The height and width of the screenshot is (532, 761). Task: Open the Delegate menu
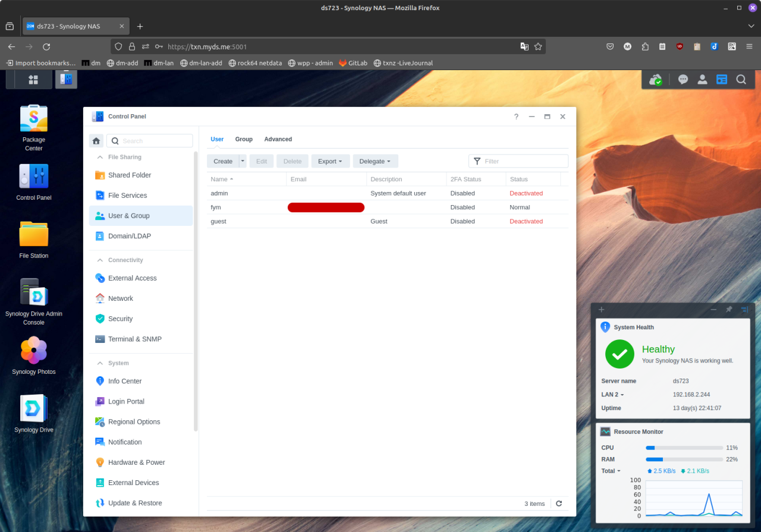[375, 160]
